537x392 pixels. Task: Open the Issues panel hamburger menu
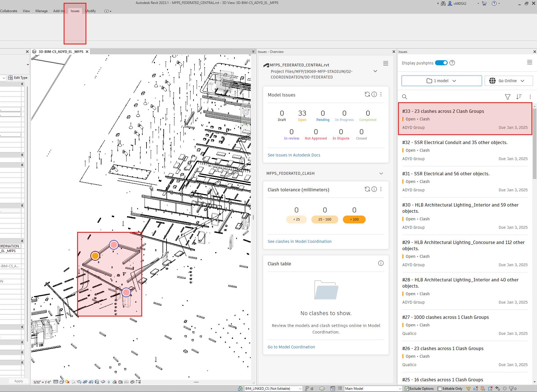point(529,62)
